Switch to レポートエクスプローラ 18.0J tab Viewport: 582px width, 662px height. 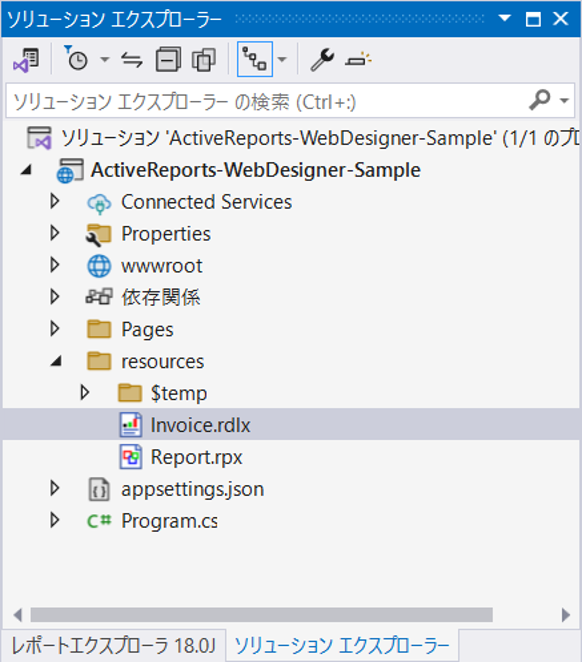(113, 646)
